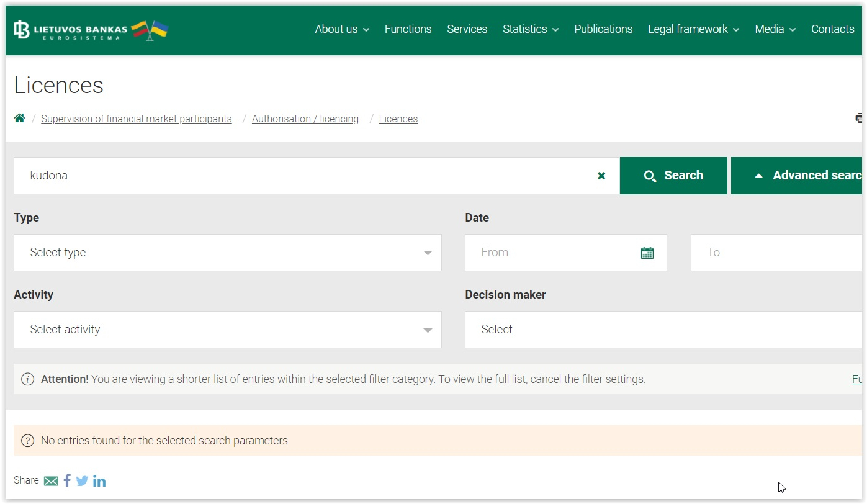This screenshot has height=504, width=867.
Task: Open the Legal framework menu
Action: [693, 29]
